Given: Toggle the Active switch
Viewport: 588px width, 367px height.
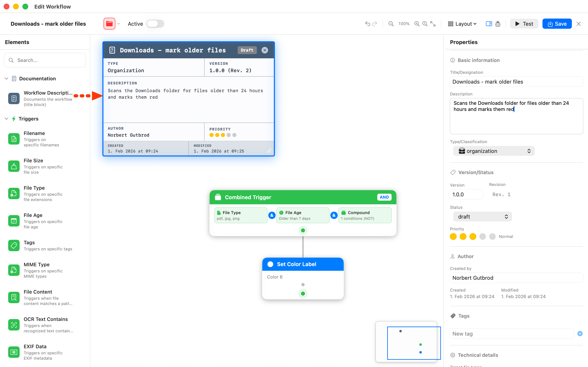Looking at the screenshot, I should click(x=156, y=24).
